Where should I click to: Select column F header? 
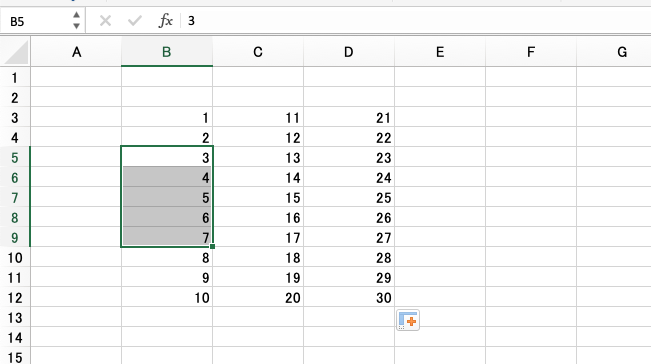click(531, 52)
